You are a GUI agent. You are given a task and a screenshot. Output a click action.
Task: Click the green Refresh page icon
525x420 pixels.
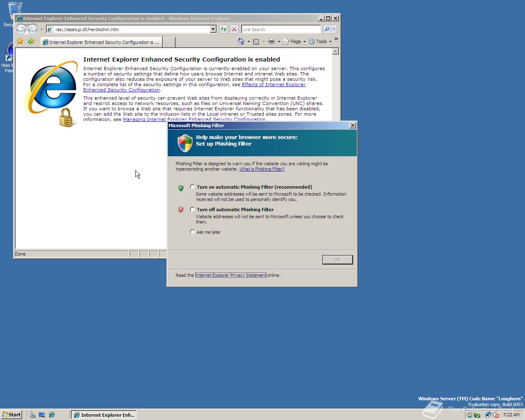coord(223,30)
